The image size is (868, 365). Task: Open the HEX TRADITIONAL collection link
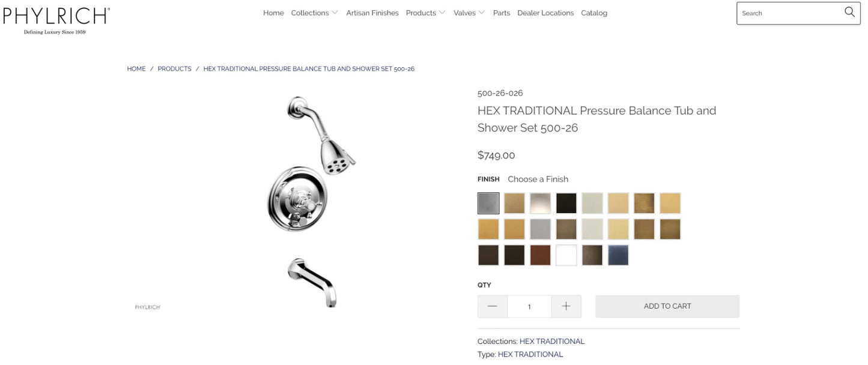tap(552, 341)
